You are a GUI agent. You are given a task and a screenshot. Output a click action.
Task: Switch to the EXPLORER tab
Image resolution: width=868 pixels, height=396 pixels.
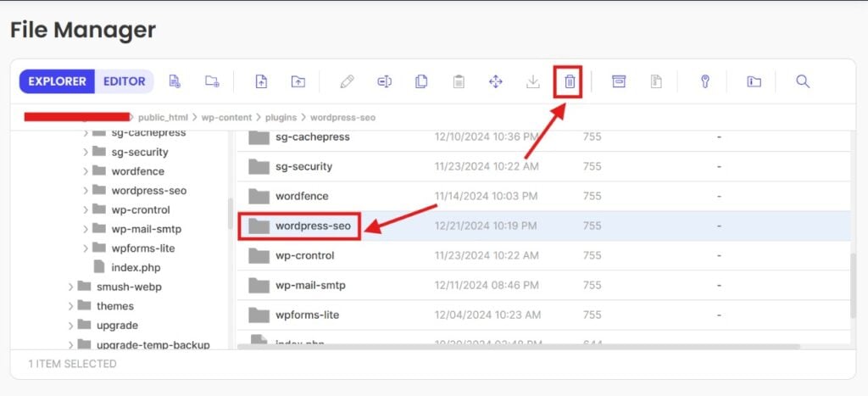(57, 81)
